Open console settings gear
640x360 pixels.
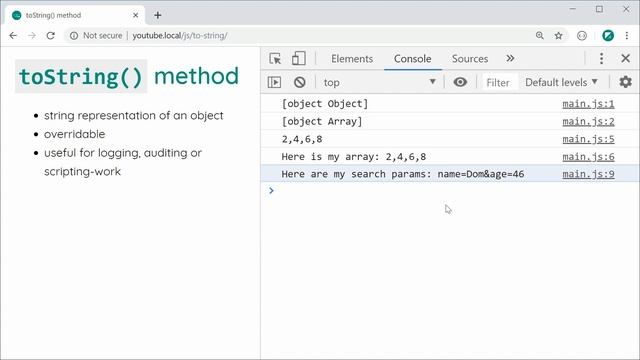point(625,82)
